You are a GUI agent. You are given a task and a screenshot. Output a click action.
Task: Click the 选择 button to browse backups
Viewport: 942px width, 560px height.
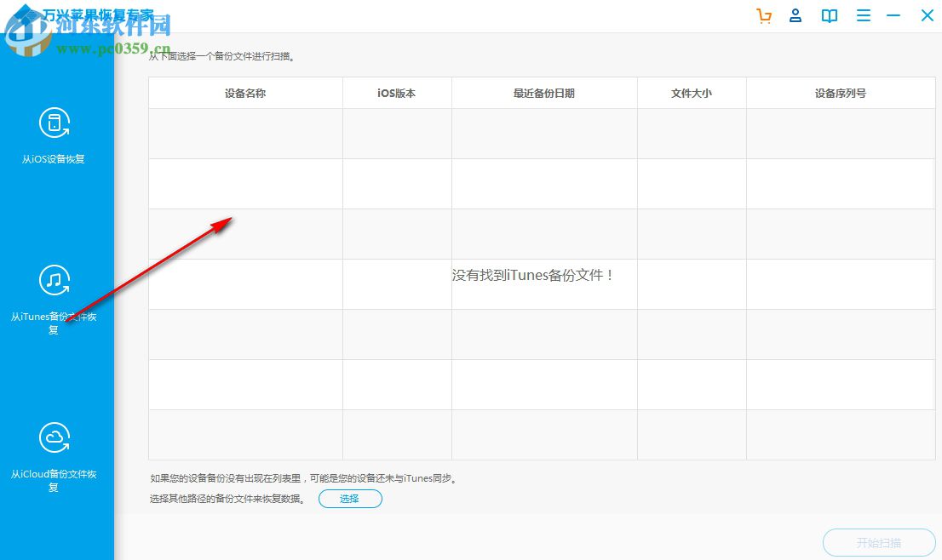350,499
